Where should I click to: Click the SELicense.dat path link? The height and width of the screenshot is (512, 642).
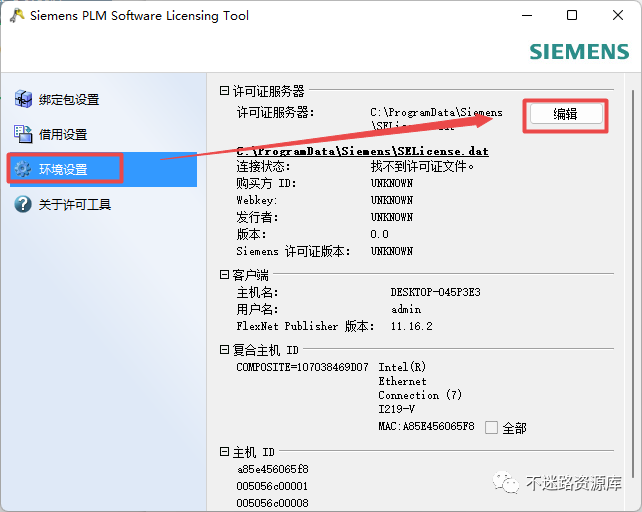click(x=362, y=151)
